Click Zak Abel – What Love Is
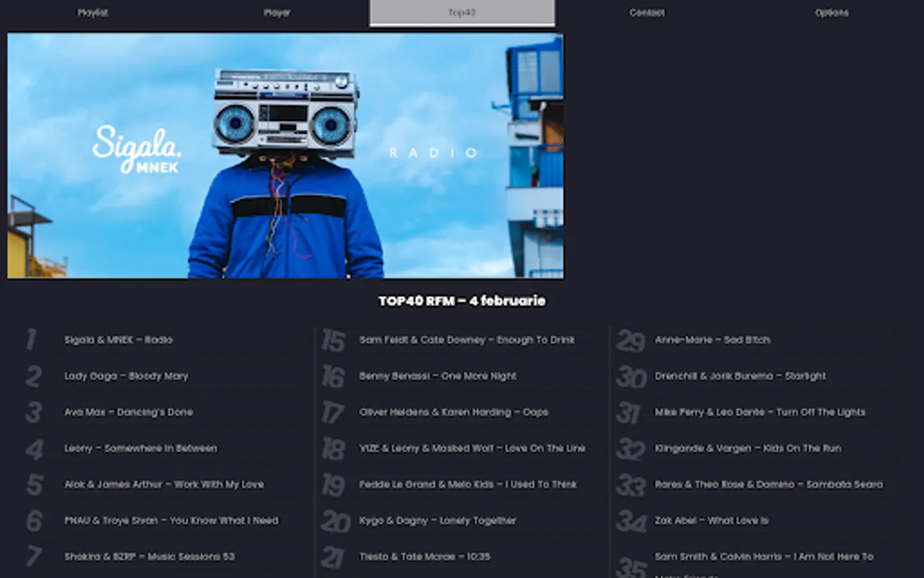 coord(712,520)
